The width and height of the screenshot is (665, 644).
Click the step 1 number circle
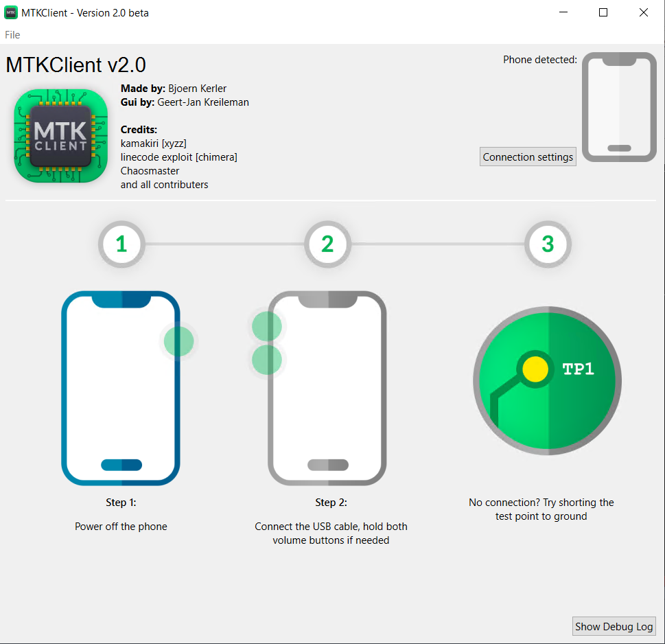click(x=121, y=244)
